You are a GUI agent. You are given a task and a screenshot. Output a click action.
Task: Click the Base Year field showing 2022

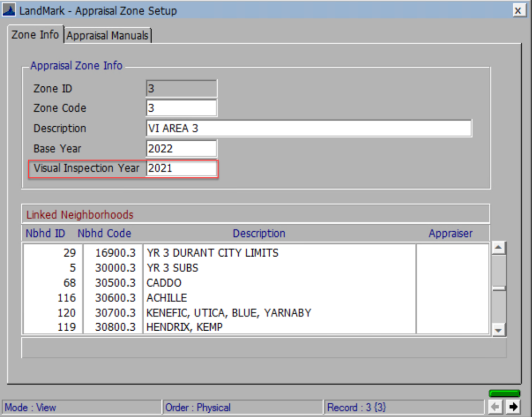tap(181, 148)
